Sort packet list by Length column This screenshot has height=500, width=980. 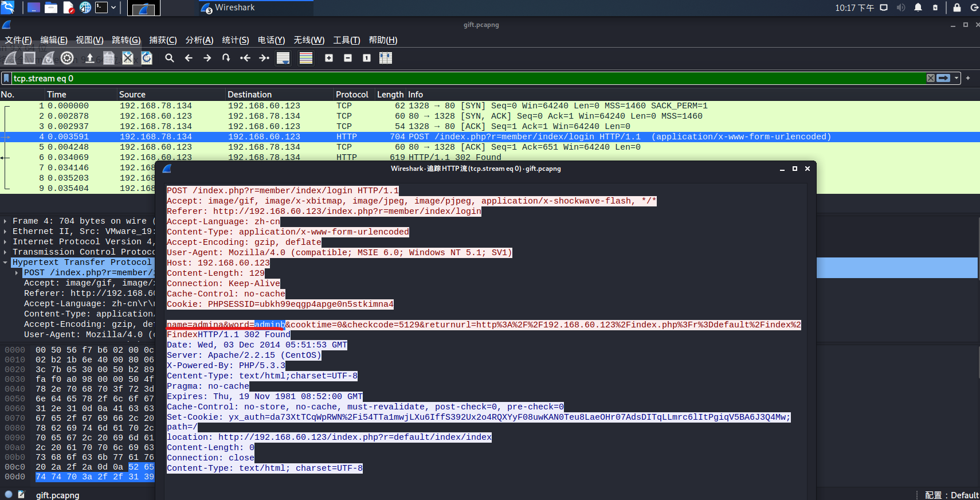click(390, 95)
